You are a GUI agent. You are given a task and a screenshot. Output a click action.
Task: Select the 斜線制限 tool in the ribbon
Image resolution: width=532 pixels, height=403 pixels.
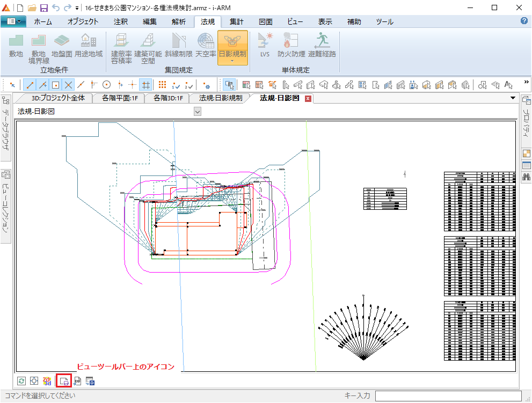[178, 46]
